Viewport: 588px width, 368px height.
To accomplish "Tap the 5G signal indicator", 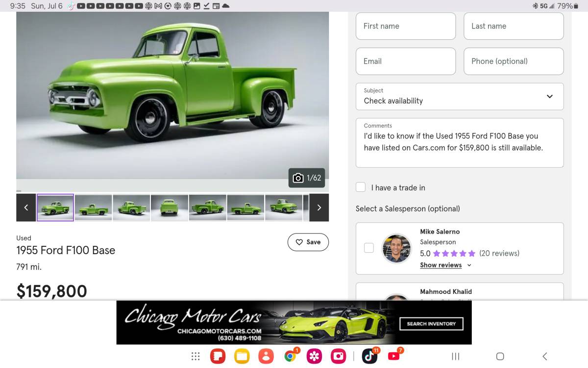I will point(547,6).
